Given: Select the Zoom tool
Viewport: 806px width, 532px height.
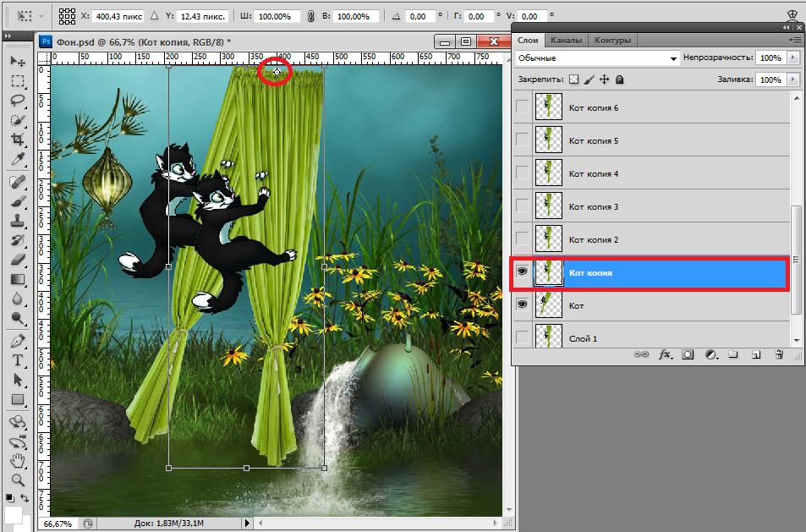Looking at the screenshot, I should pyautogui.click(x=18, y=480).
